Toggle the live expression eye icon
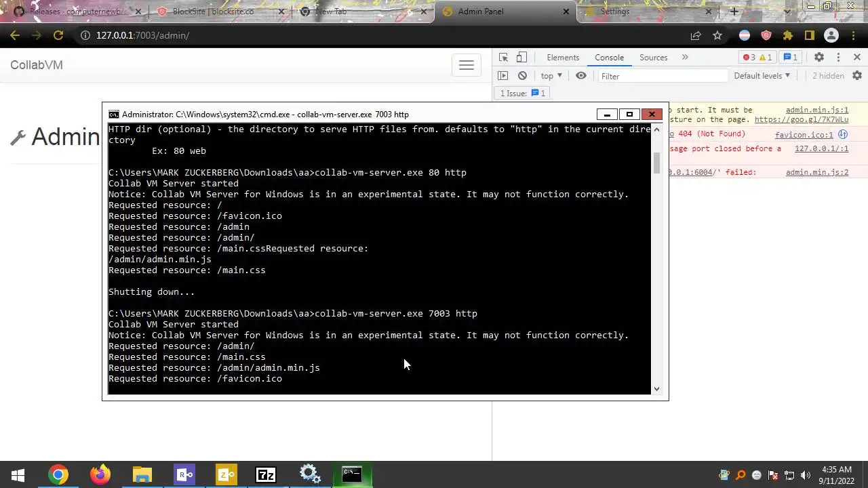 click(x=581, y=76)
